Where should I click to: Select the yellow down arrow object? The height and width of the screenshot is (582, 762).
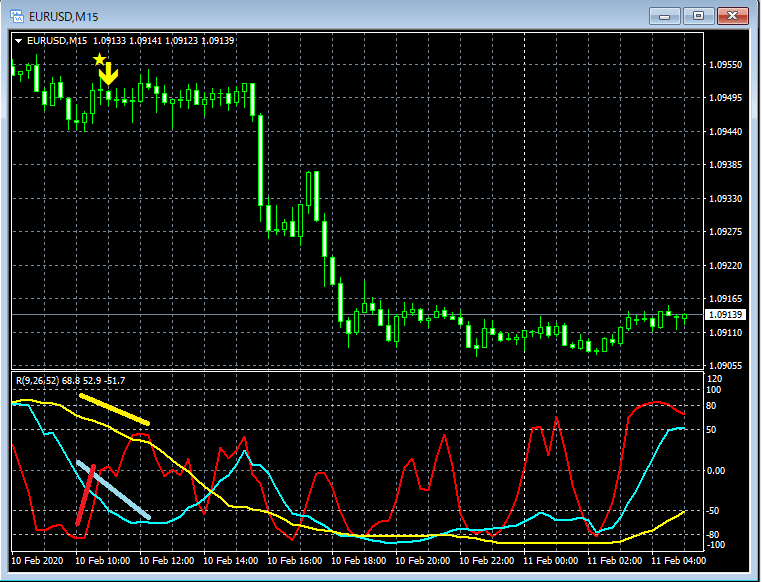[108, 73]
